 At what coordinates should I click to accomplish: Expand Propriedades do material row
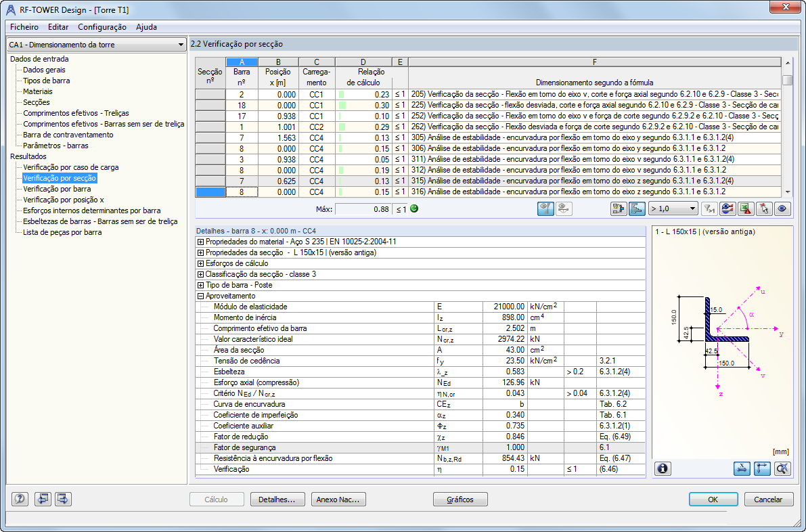[200, 242]
